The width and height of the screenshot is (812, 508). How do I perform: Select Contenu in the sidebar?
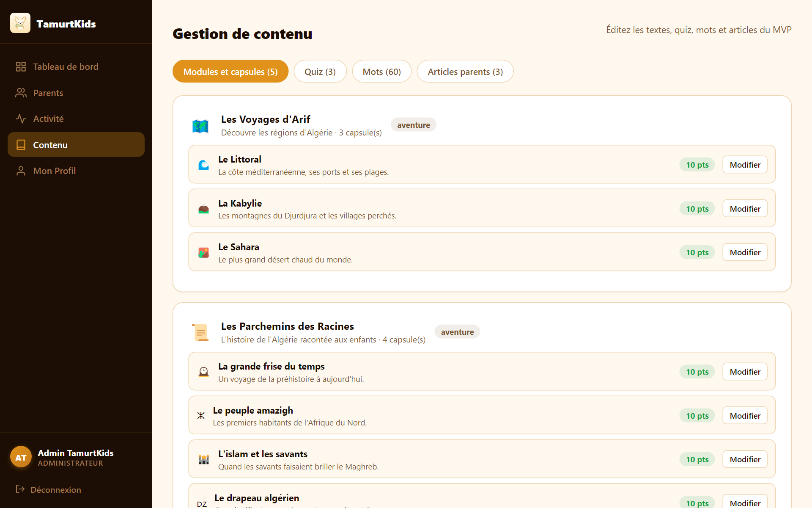(x=76, y=145)
